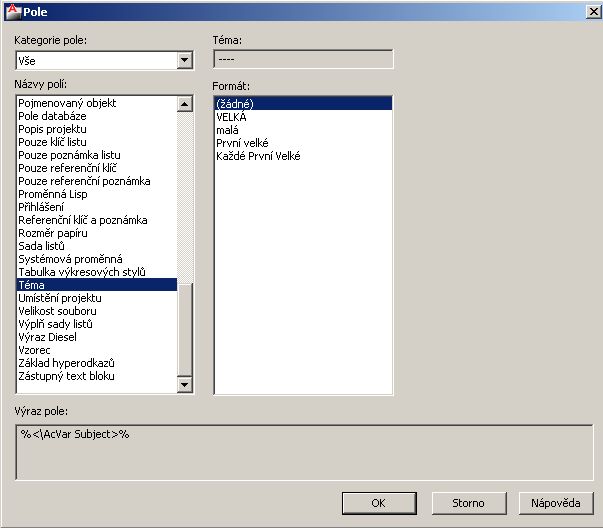Choose 'Pole databáze' from the list
Screen dimensions: 603x528
[54, 116]
